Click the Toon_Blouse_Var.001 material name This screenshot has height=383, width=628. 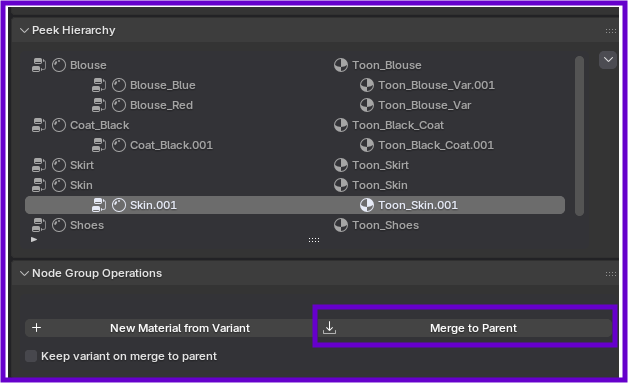[437, 85]
